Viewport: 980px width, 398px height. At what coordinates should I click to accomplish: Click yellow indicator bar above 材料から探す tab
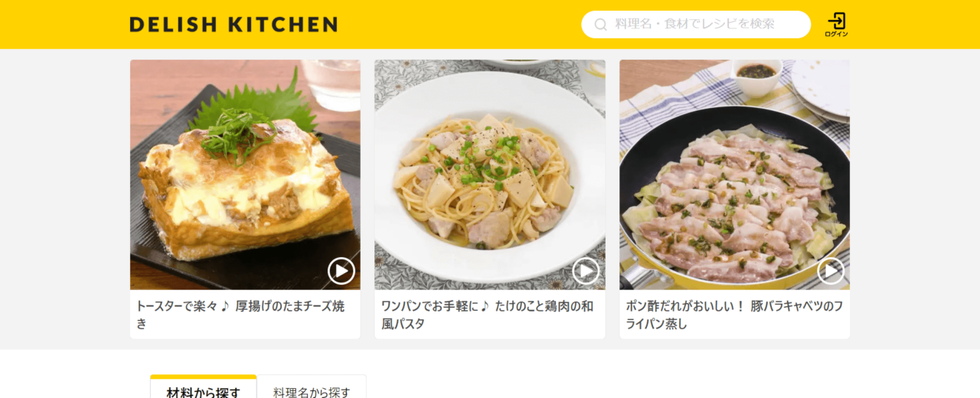(x=203, y=377)
